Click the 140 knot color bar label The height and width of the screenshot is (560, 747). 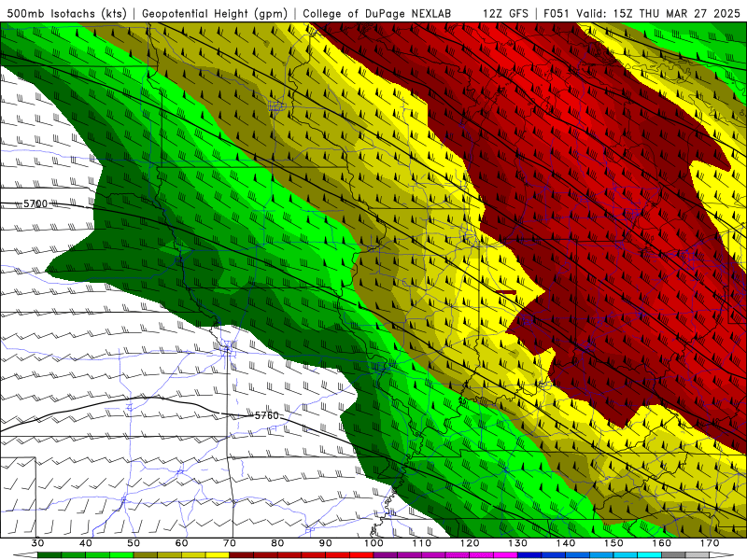566,543
